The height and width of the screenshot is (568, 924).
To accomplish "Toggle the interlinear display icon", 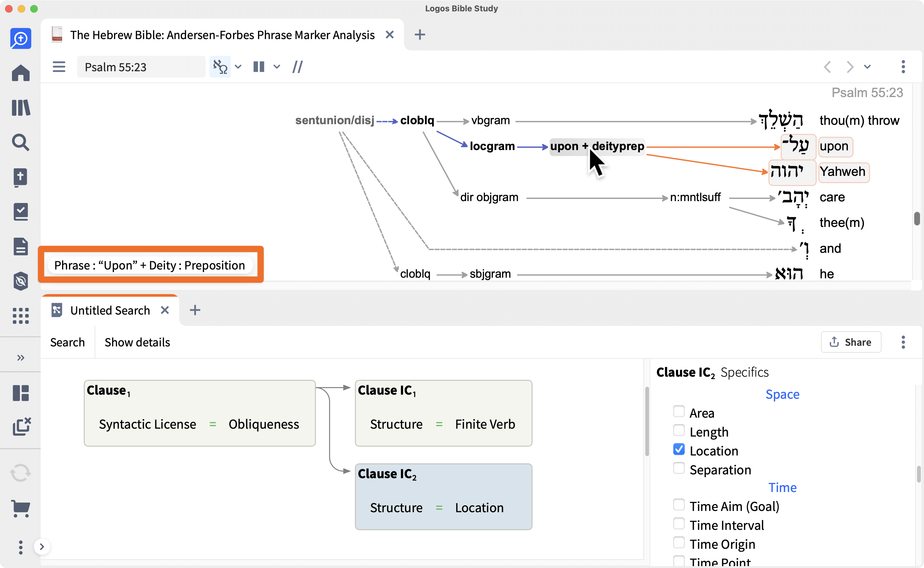I will pyautogui.click(x=220, y=67).
